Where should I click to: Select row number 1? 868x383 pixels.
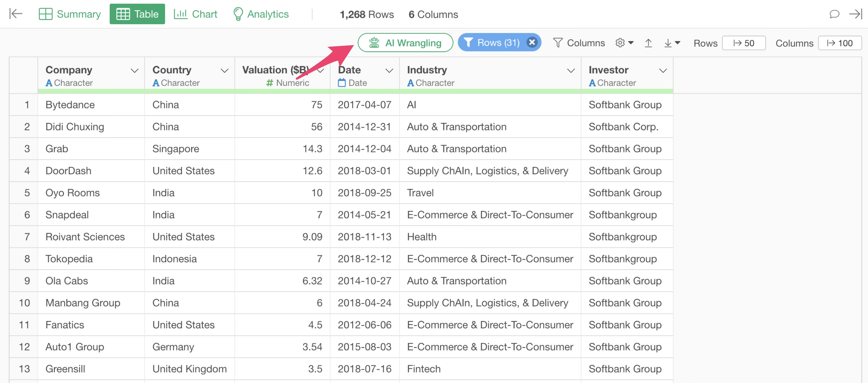tap(24, 105)
